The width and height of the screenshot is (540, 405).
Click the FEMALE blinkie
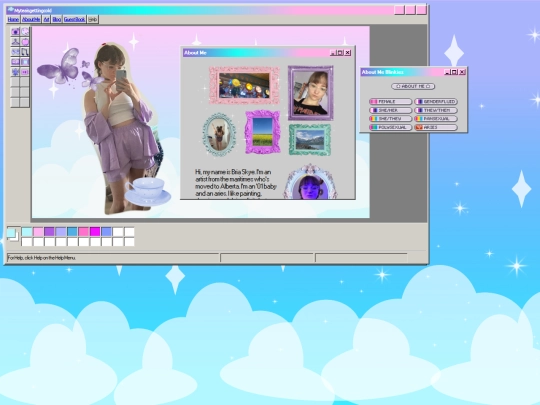[x=391, y=102]
